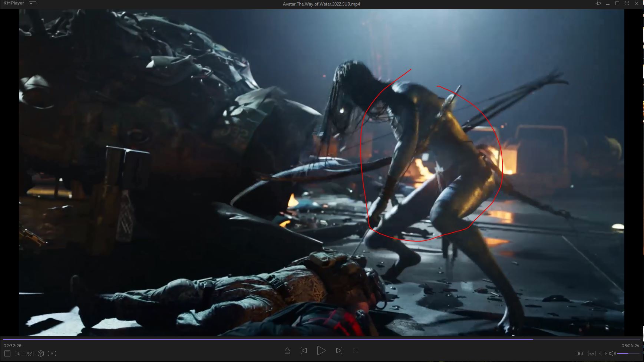The height and width of the screenshot is (362, 644).
Task: Click the download video icon
Action: tap(19, 353)
